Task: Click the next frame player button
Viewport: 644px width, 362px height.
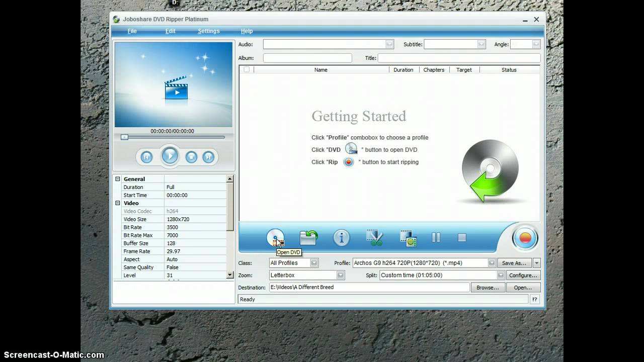Action: [x=208, y=157]
